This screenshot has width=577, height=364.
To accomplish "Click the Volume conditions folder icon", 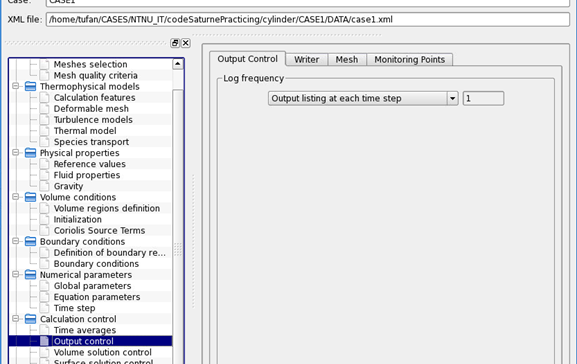I will point(31,197).
